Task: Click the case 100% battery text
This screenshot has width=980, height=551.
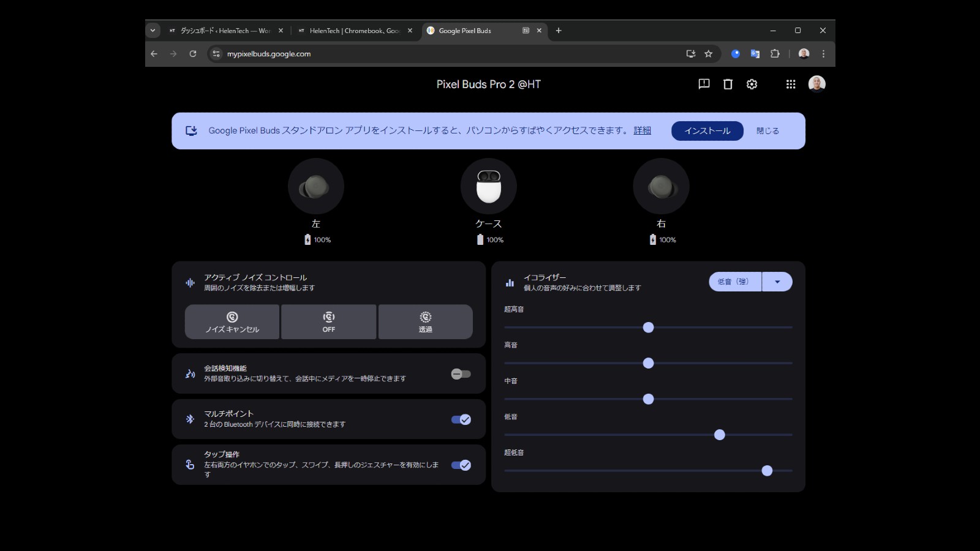Action: (495, 240)
